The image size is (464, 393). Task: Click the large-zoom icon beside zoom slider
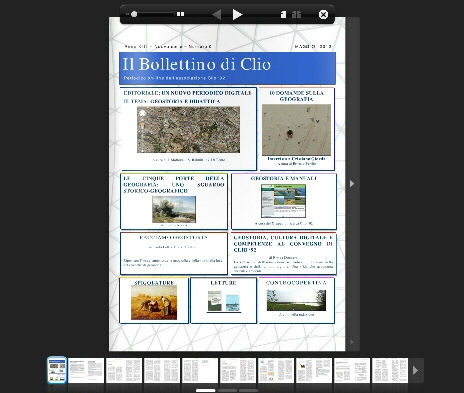180,14
